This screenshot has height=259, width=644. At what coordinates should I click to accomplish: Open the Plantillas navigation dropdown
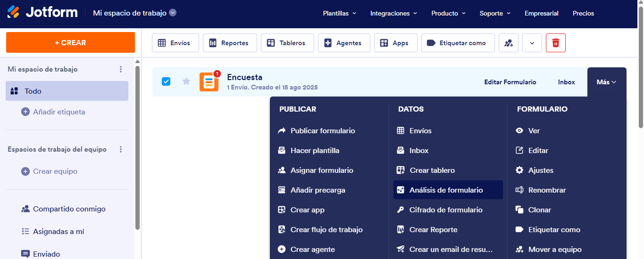(340, 13)
